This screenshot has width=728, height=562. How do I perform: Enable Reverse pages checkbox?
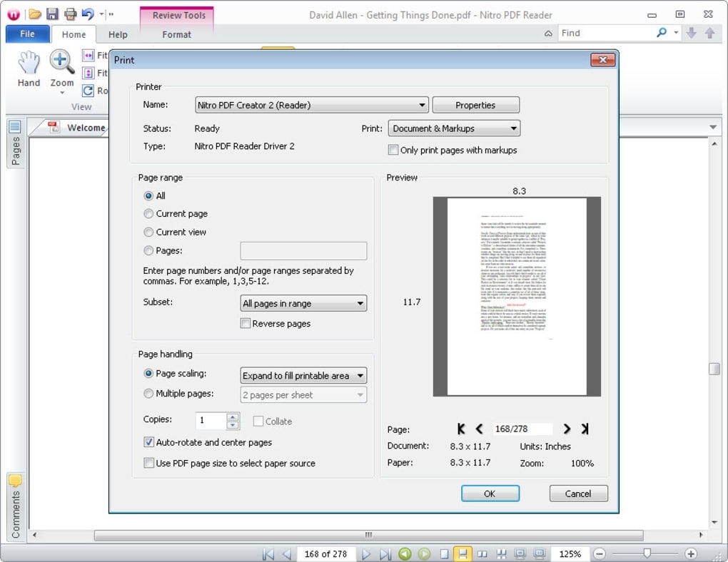tap(246, 324)
